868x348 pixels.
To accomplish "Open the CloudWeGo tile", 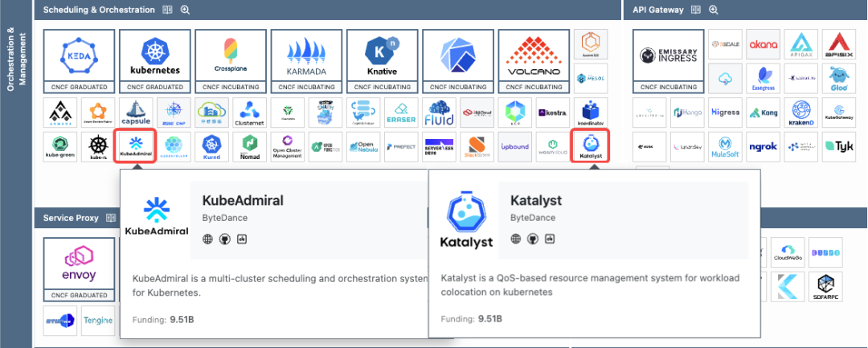I will click(788, 252).
